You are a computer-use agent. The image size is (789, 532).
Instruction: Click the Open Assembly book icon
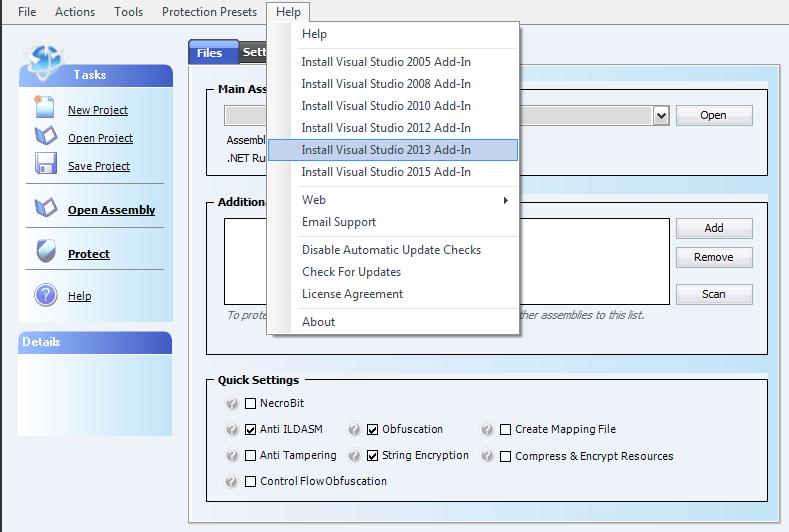pos(45,209)
